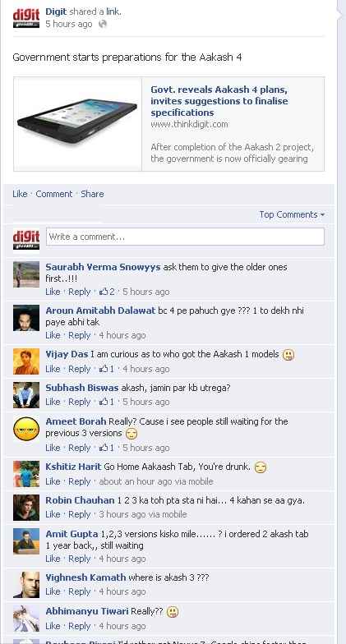Screen dimensions: 346x644
Task: Click Share under the Digit post
Action: (x=92, y=194)
